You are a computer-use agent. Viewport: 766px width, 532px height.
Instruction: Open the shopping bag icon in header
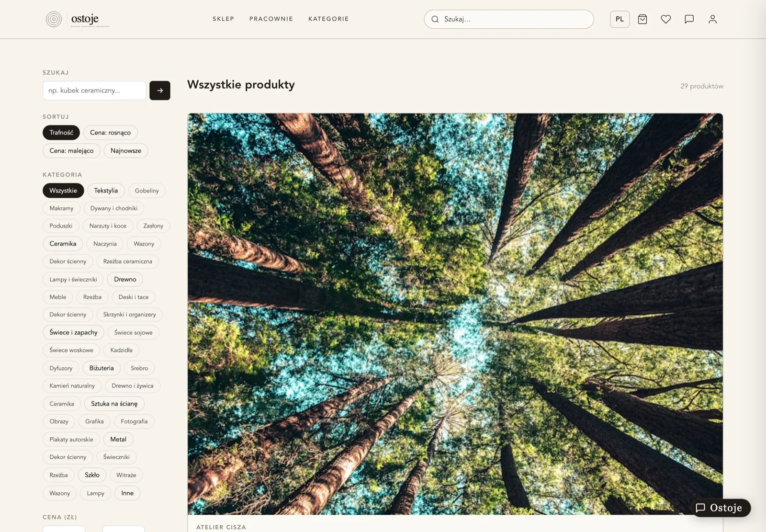pyautogui.click(x=642, y=19)
